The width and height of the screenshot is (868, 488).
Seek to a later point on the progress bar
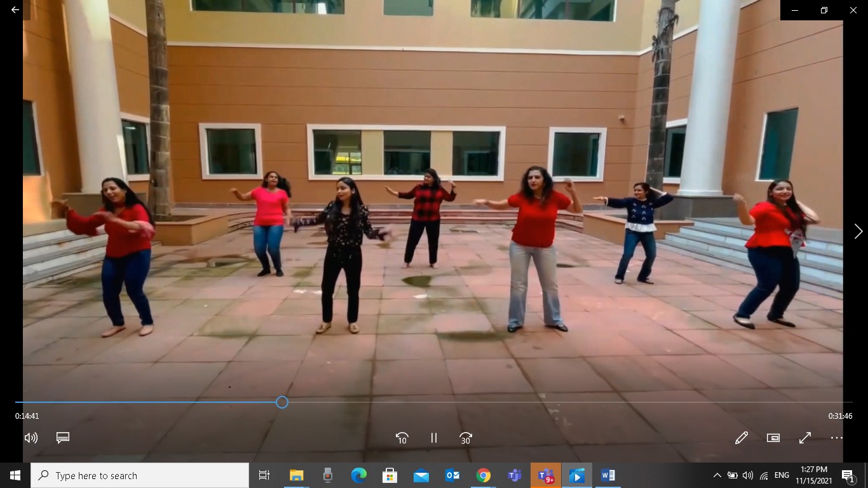click(x=570, y=402)
